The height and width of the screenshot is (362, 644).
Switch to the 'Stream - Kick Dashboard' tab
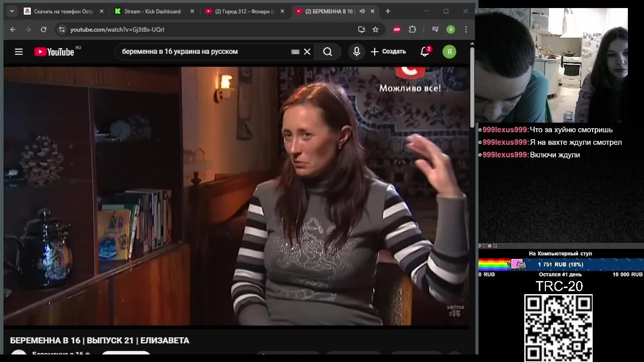pyautogui.click(x=153, y=11)
